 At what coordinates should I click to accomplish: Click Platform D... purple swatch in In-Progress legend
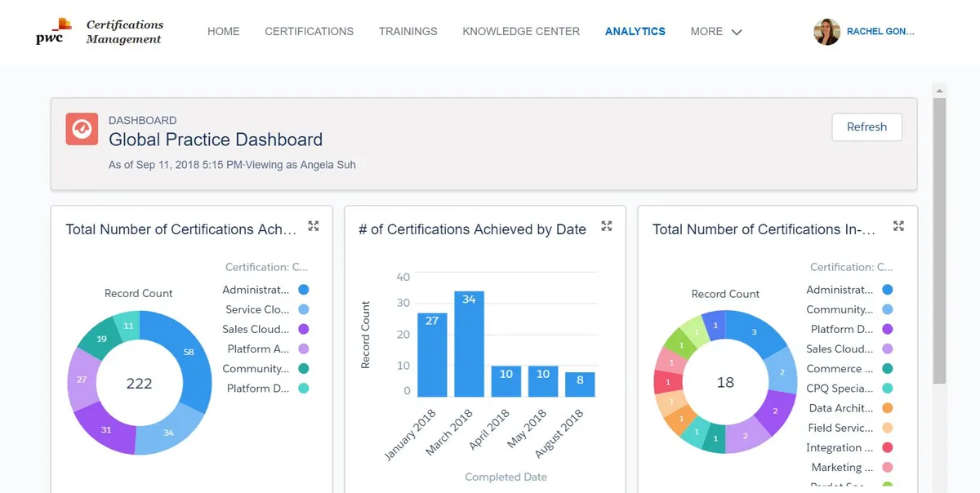(888, 329)
